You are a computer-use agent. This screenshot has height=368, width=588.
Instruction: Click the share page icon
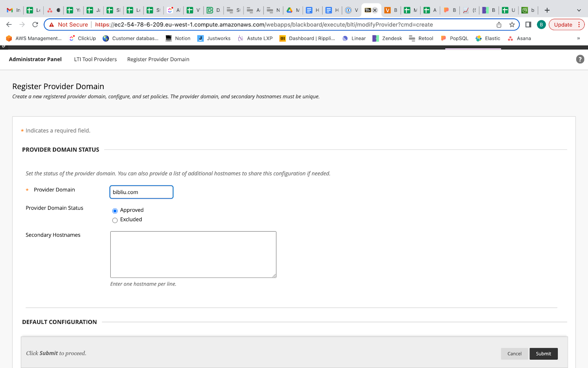click(499, 25)
